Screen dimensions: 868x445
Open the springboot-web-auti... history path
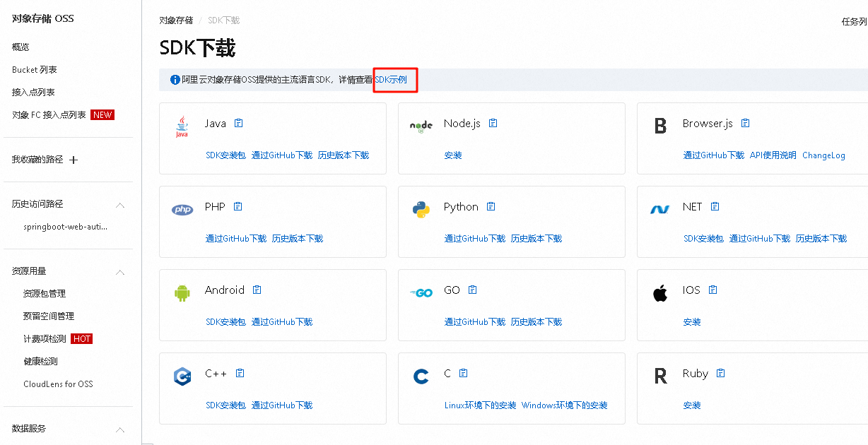click(x=66, y=227)
